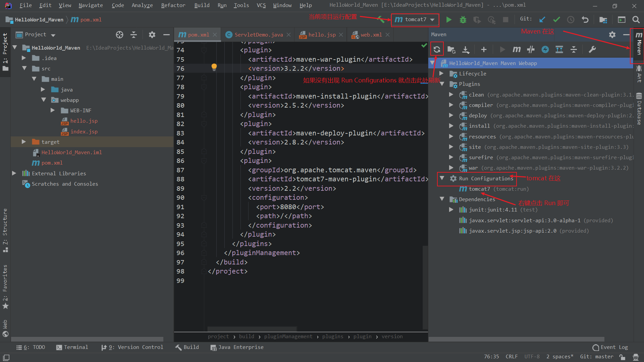Click the Run green play button

449,20
